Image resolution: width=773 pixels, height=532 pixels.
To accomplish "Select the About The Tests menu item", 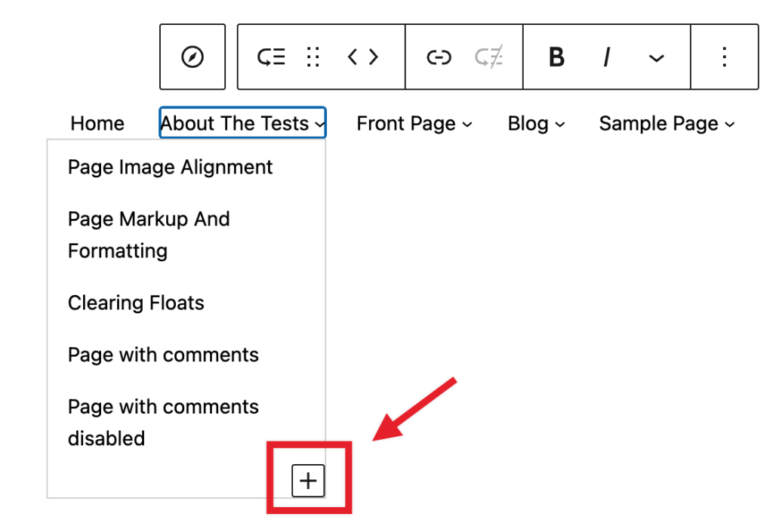I will click(234, 123).
